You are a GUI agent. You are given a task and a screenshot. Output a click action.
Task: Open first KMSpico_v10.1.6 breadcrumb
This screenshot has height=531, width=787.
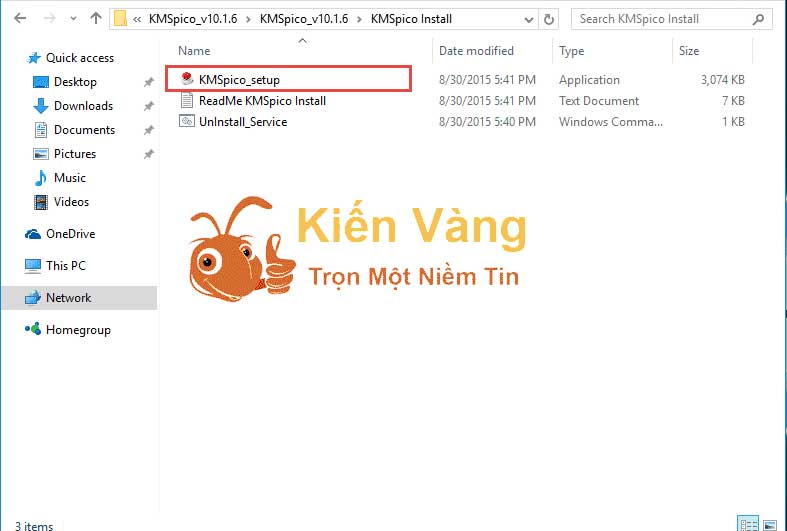193,19
